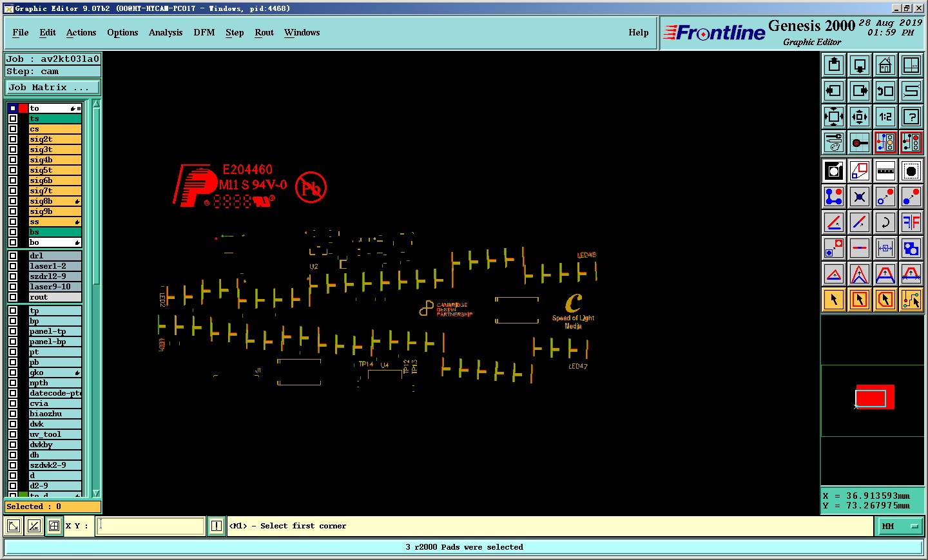Toggle the cs layer checkbox
This screenshot has height=560, width=928.
coord(13,129)
